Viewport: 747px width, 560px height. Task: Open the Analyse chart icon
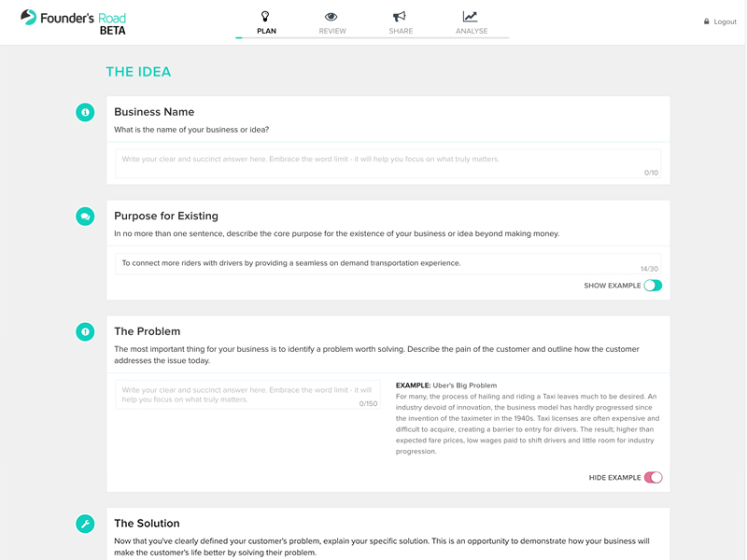click(x=469, y=15)
